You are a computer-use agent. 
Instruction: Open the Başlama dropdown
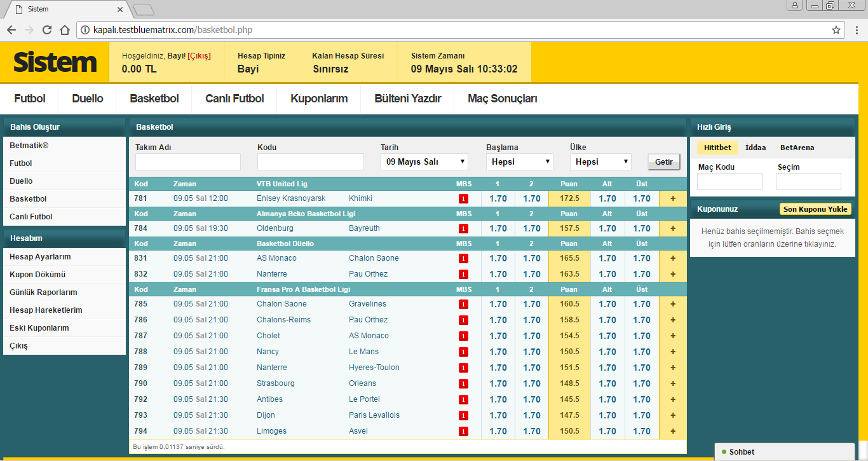tap(520, 162)
